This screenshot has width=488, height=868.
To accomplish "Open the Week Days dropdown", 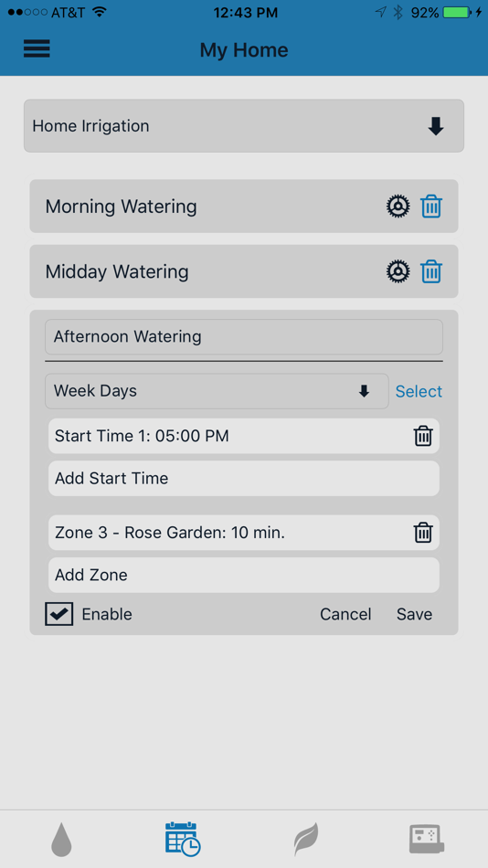I will coord(217,391).
